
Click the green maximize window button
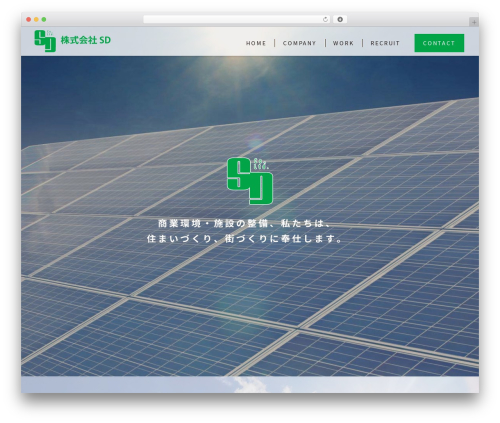pyautogui.click(x=44, y=20)
